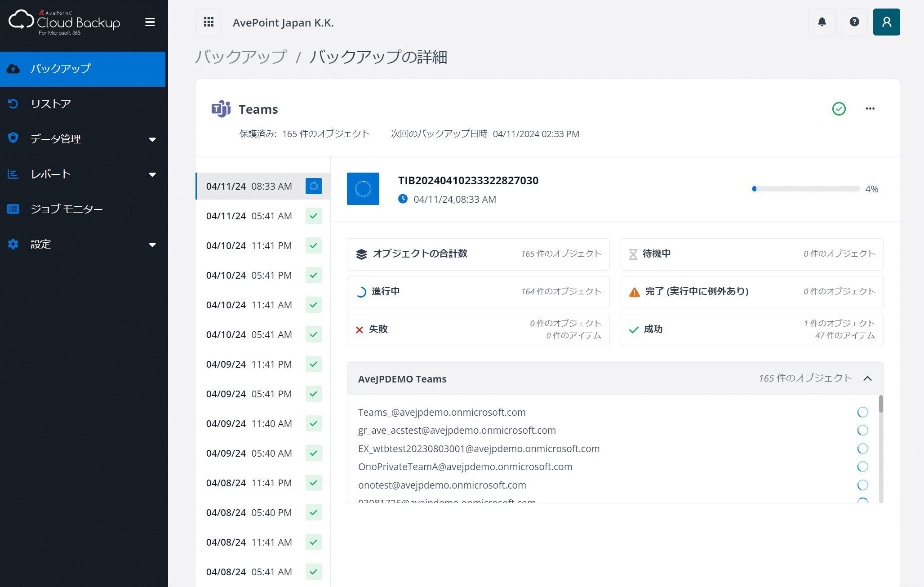Open レポート in the sidebar
The width and height of the screenshot is (924, 587).
point(83,174)
